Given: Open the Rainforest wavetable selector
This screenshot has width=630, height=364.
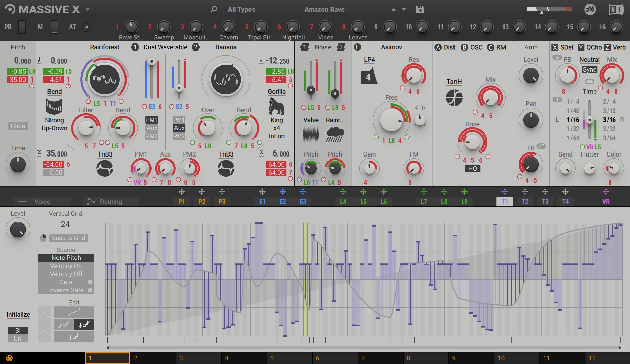Looking at the screenshot, I should click(x=105, y=47).
